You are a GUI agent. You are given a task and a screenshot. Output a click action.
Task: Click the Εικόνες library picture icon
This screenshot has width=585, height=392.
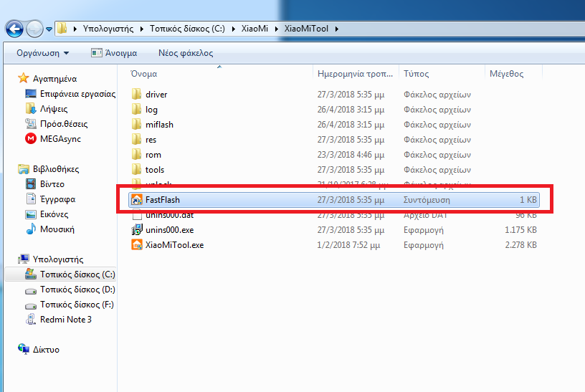[x=31, y=214]
